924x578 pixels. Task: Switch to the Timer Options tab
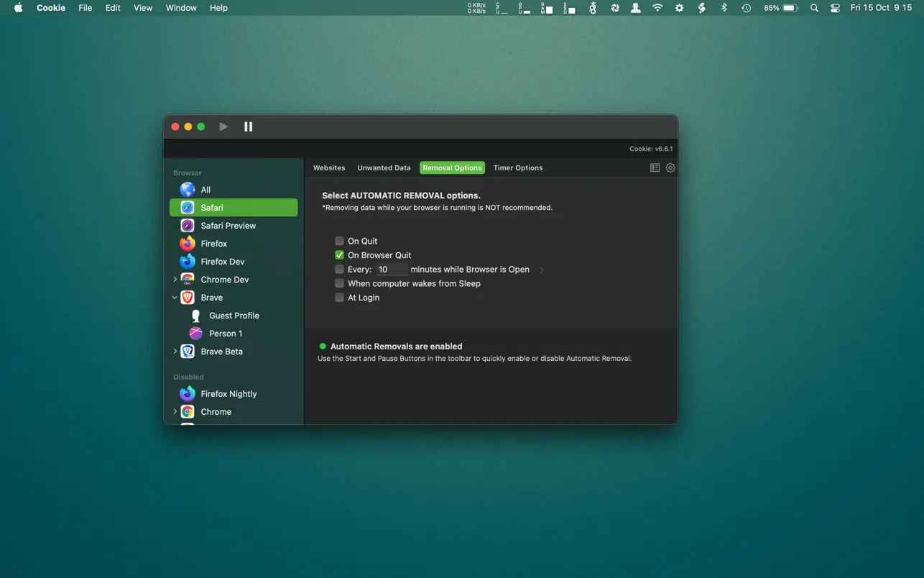point(517,168)
